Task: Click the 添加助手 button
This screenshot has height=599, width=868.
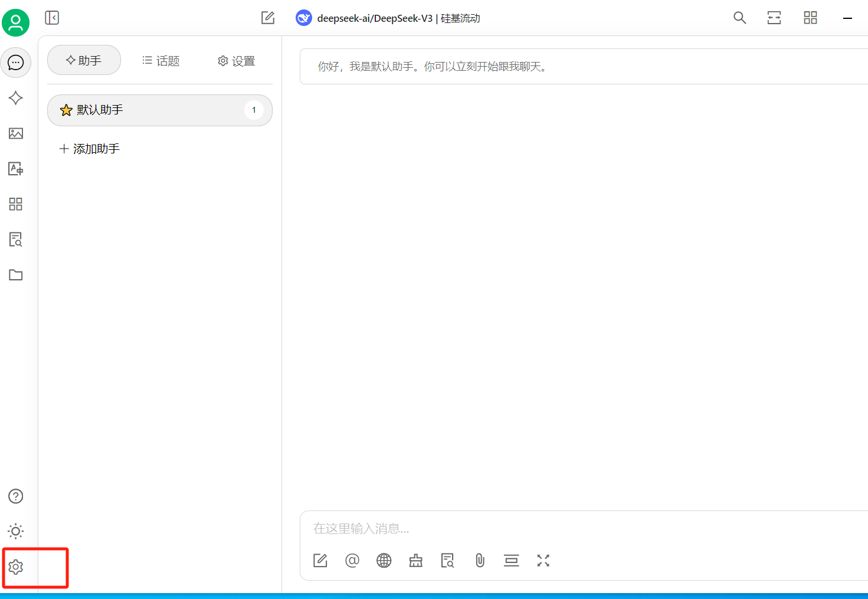Action: point(90,149)
